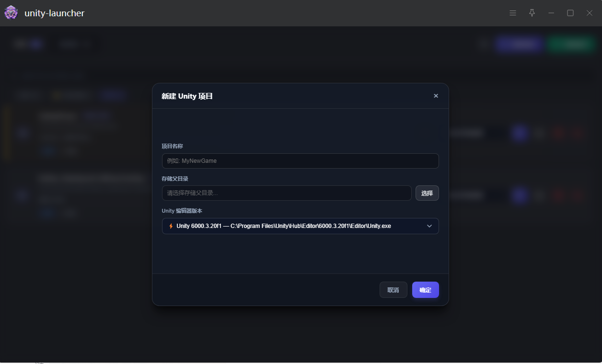Click the 选择 browse button
Viewport: 602px width, 364px height.
pyautogui.click(x=427, y=193)
